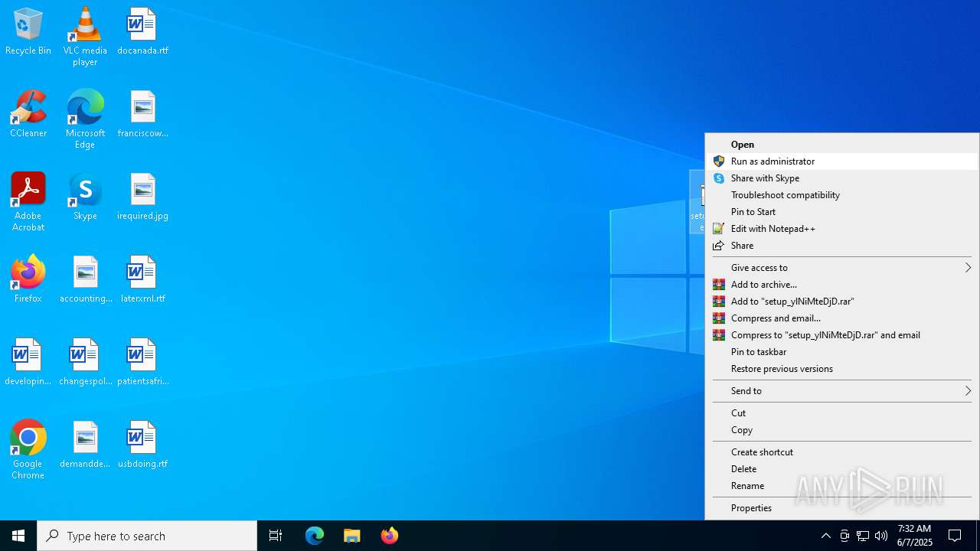
Task: Open Microsoft Edge desktop shortcut
Action: pyautogui.click(x=85, y=119)
